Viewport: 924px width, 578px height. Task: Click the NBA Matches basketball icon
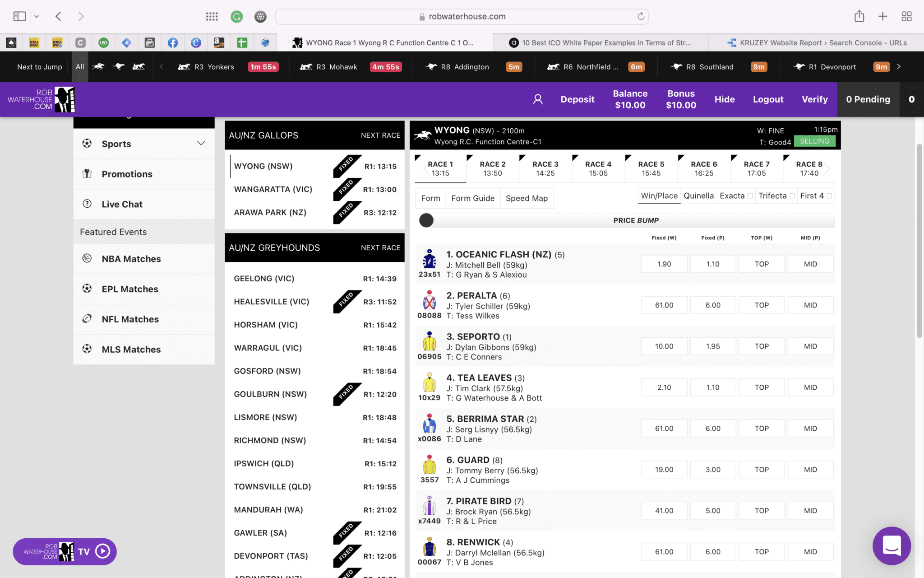(87, 258)
